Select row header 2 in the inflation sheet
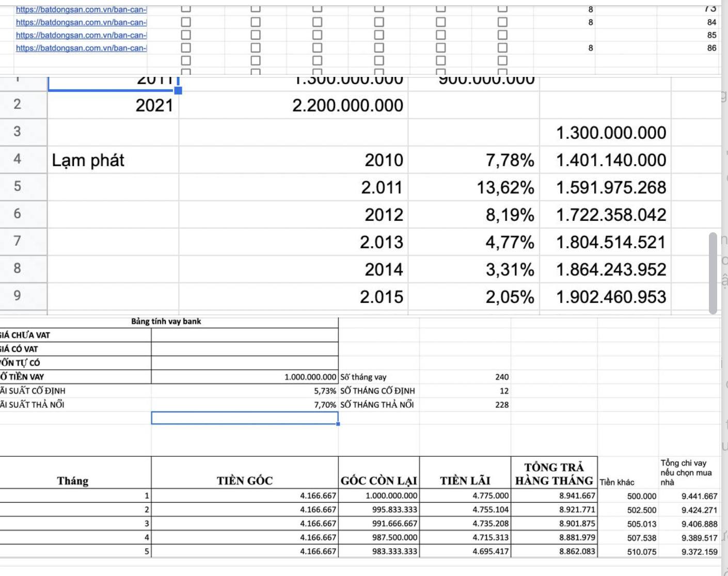The height and width of the screenshot is (576, 728). click(x=23, y=105)
